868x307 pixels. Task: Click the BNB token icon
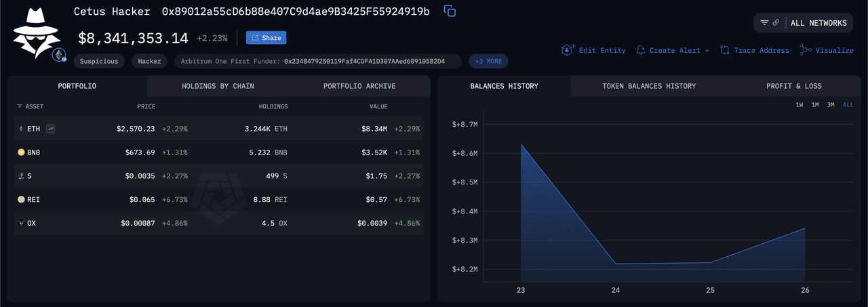21,152
